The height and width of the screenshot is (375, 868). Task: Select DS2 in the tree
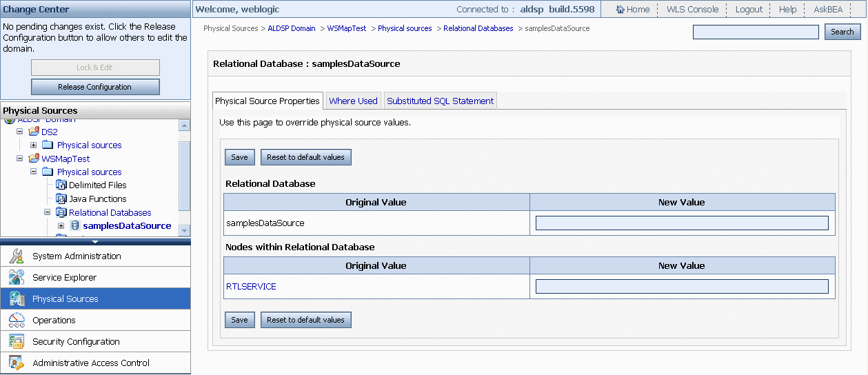click(x=50, y=132)
